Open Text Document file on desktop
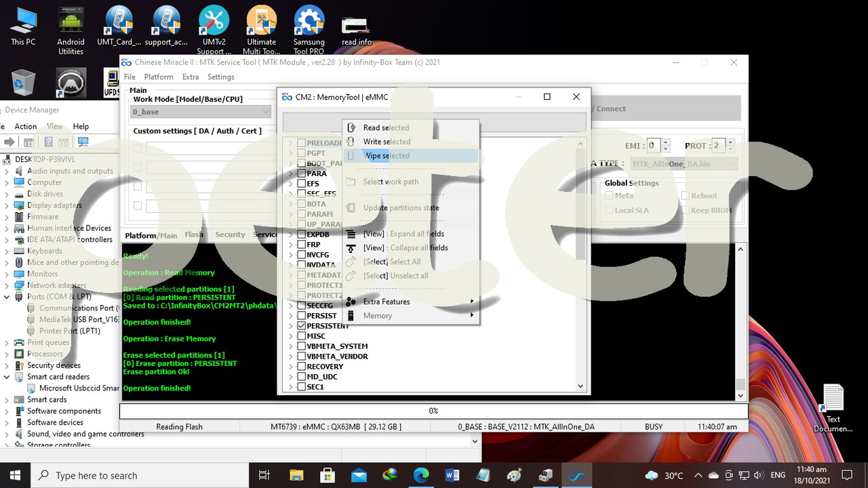This screenshot has height=488, width=868. [x=833, y=408]
